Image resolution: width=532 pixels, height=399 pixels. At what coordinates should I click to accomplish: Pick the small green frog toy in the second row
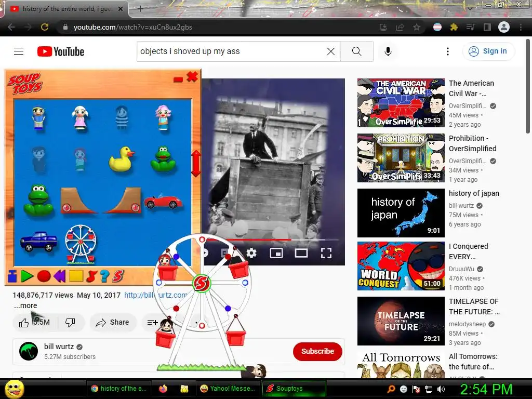coord(163,159)
